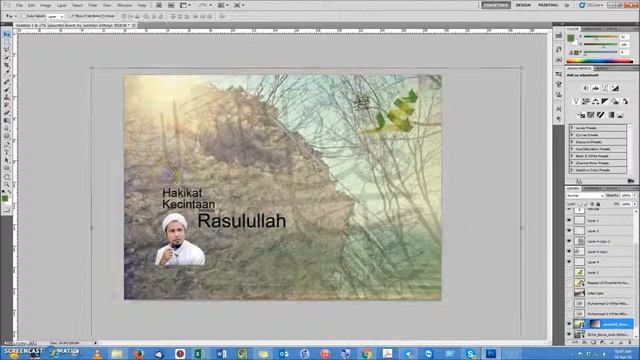Open the Filter menu
Viewport: 640px width, 360px height.
click(x=93, y=5)
